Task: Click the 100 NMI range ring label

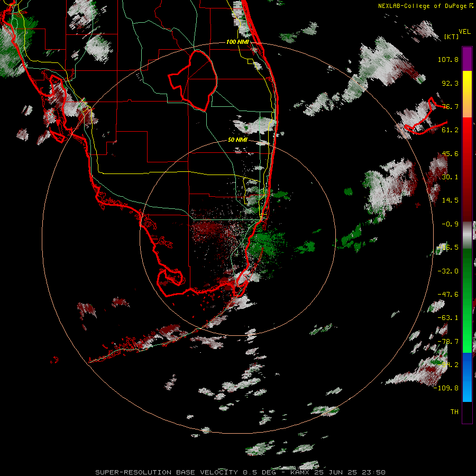Action: (x=237, y=42)
